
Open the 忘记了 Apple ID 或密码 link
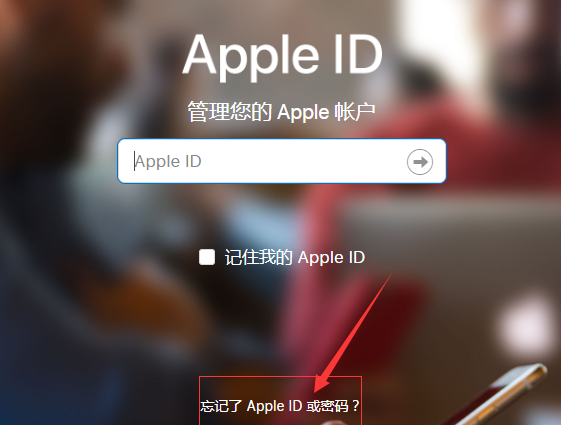click(x=279, y=406)
